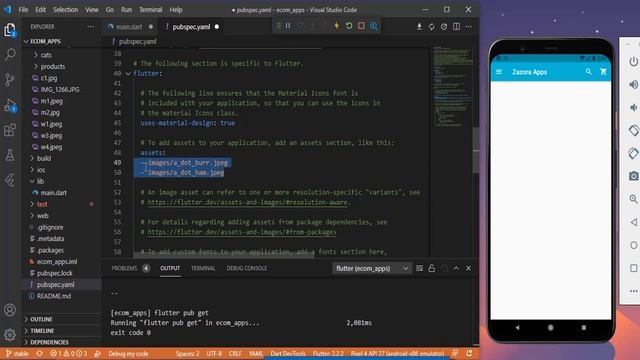
Task: Switch to the DEBUG CONSOLE tab
Action: click(247, 268)
